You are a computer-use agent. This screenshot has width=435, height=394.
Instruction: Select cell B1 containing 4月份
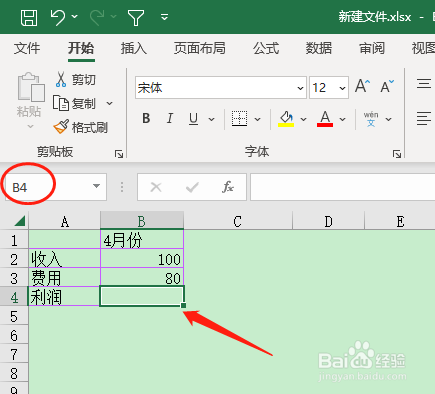click(142, 240)
